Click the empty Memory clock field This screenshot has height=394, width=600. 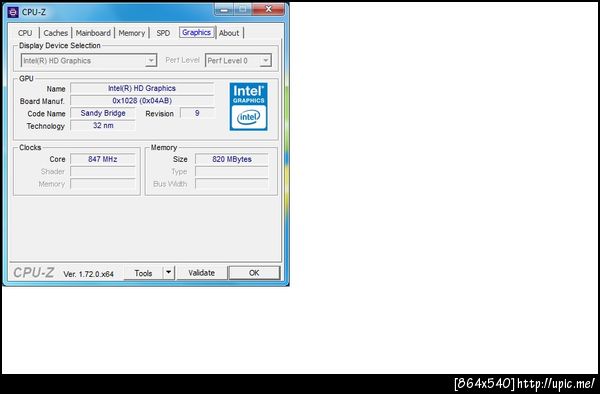103,184
